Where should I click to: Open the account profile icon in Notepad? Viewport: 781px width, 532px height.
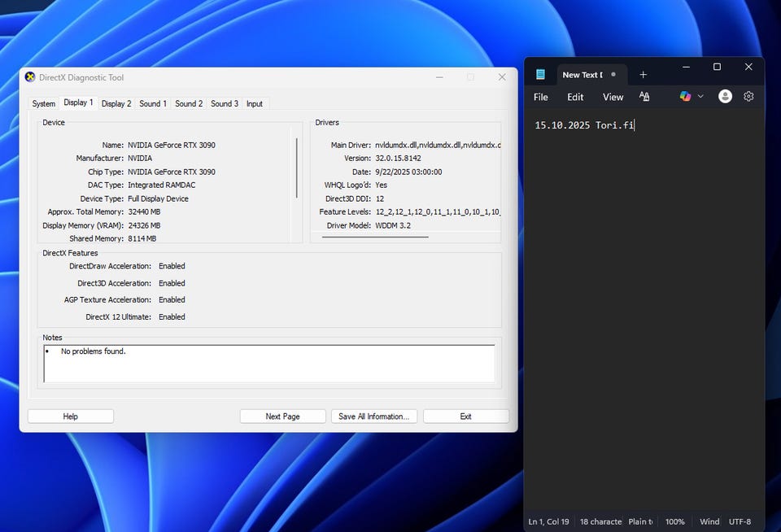pos(725,97)
